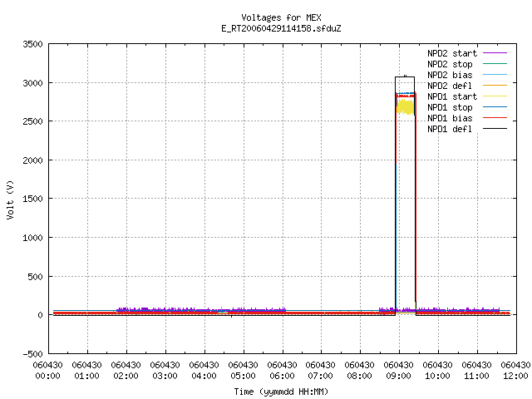Click the 1500 y-axis tick value

point(33,199)
